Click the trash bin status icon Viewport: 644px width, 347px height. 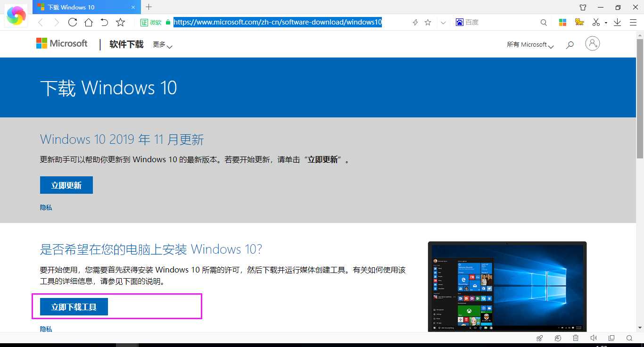click(576, 338)
